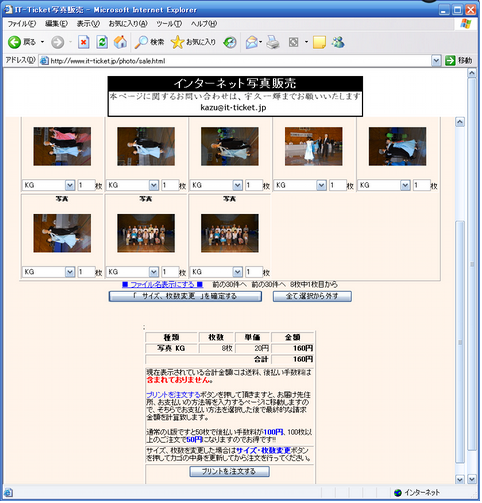Click the inner frame scrollbar thumb
This screenshot has width=482, height=503.
460,342
